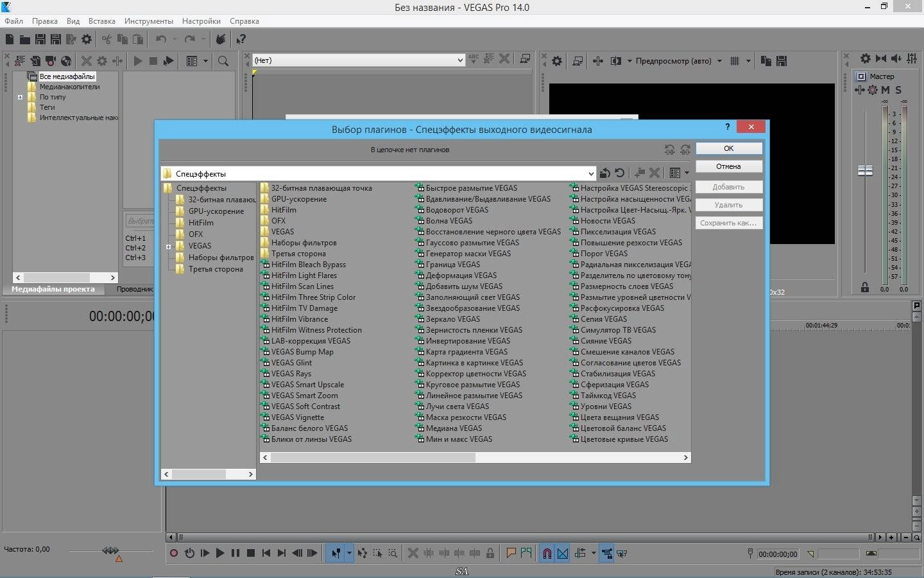Image resolution: width=924 pixels, height=578 pixels.
Task: Click Dim Output speaker icon
Action: tap(896, 58)
